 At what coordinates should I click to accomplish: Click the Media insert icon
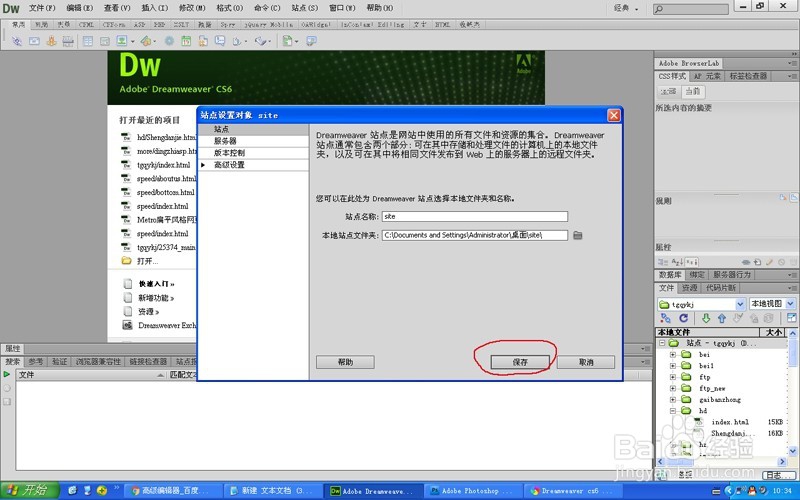(145, 41)
